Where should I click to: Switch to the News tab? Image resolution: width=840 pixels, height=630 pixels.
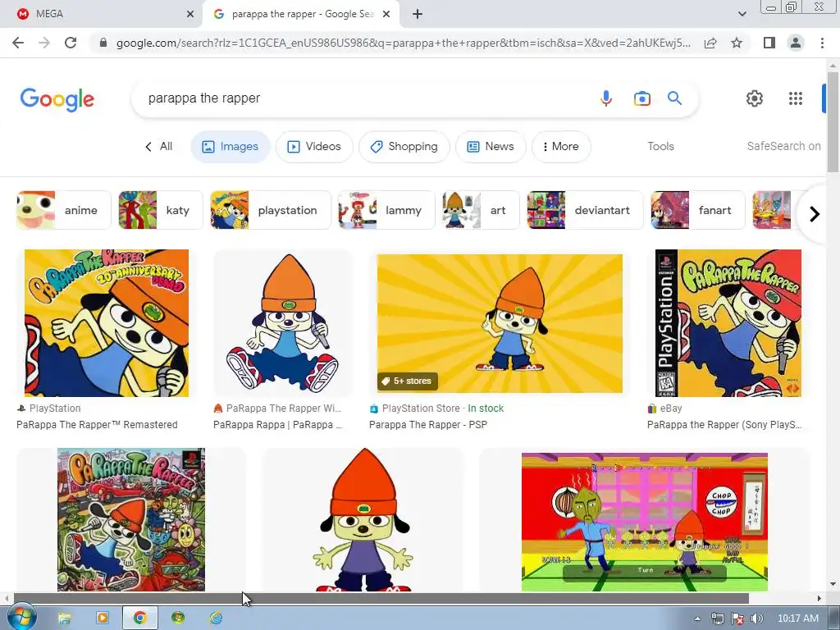pyautogui.click(x=491, y=146)
